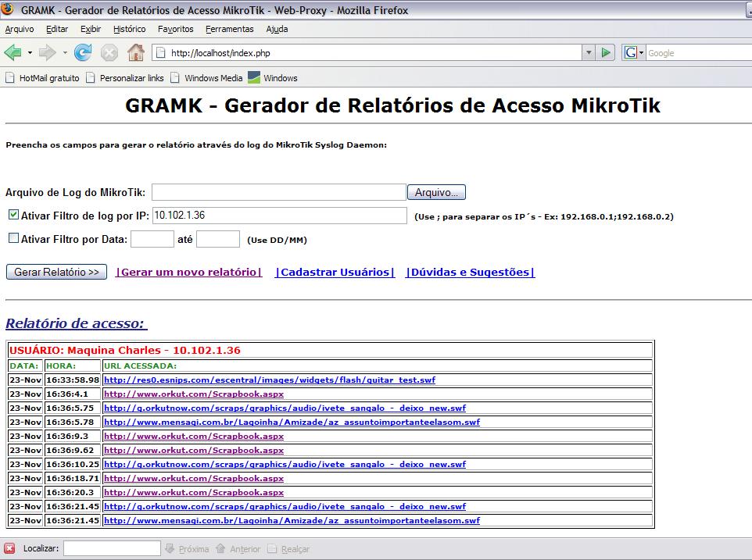Screen dimensions: 752x560
Task: Open Scrapbook.aspx link at 16:36:18.71
Action: [x=194, y=478]
